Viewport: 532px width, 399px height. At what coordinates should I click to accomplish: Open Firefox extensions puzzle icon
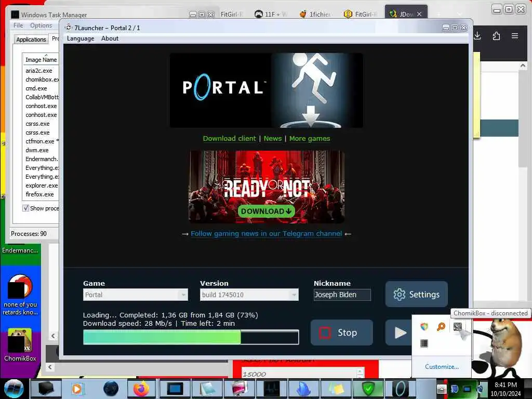[496, 36]
